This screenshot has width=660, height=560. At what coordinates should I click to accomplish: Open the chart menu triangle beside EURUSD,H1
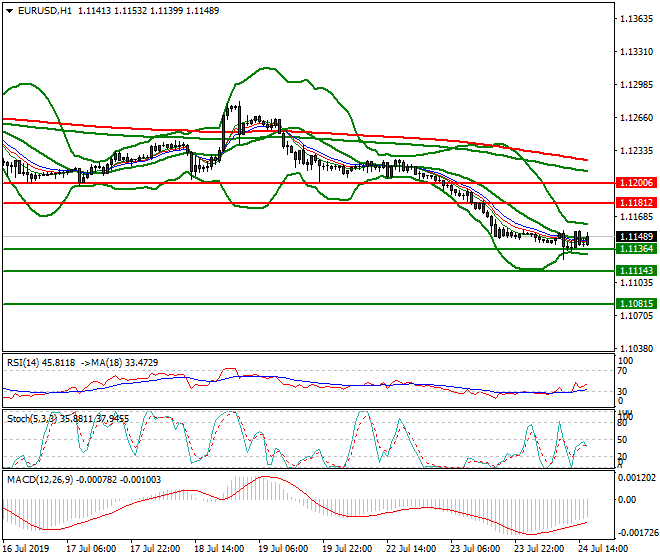[x=10, y=11]
